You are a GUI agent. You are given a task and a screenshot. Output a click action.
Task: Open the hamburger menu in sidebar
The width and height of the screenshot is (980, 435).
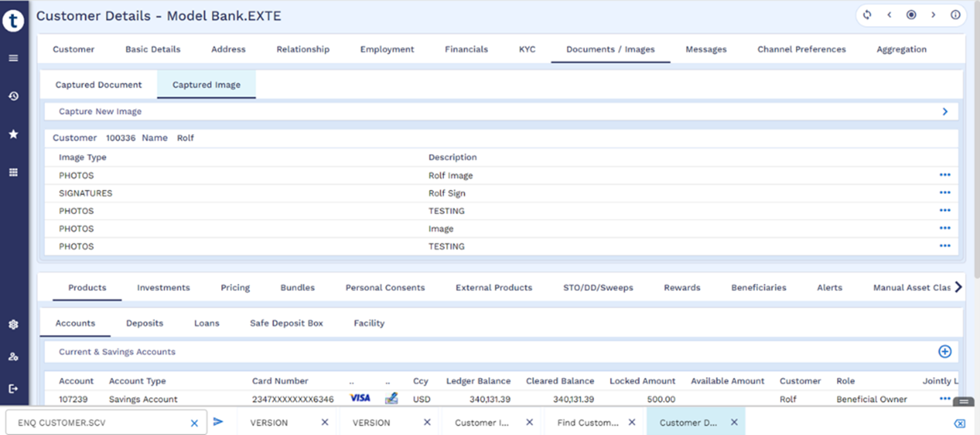[14, 58]
